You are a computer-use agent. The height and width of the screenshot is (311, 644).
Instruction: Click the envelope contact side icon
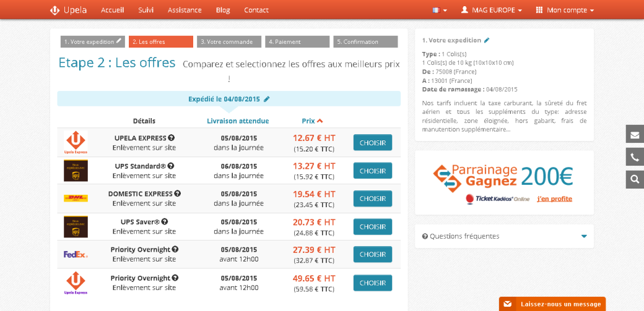(635, 134)
